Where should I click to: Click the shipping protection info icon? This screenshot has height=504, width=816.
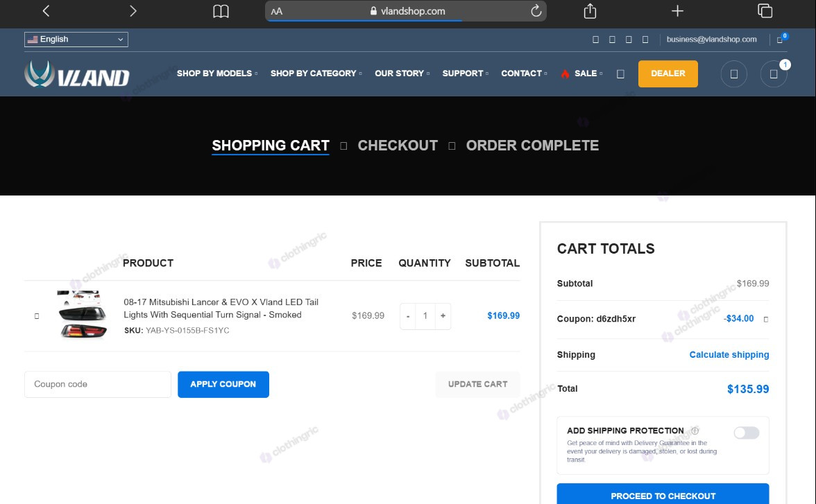695,431
